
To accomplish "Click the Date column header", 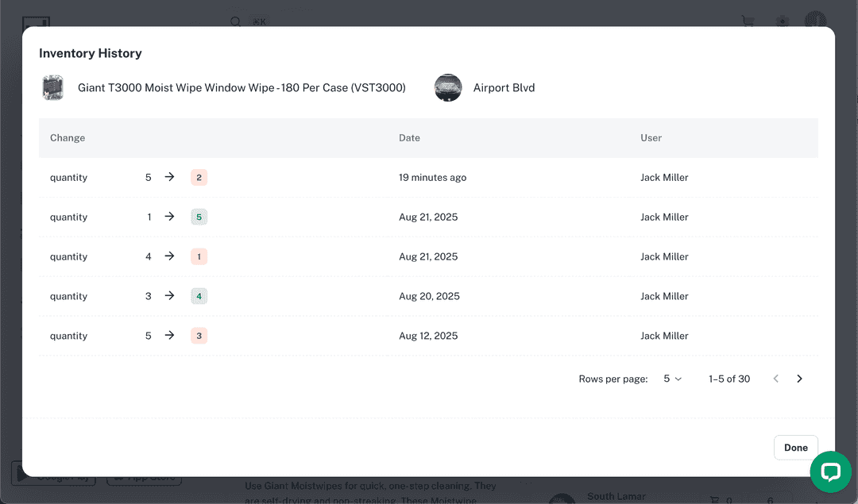I will [x=409, y=138].
